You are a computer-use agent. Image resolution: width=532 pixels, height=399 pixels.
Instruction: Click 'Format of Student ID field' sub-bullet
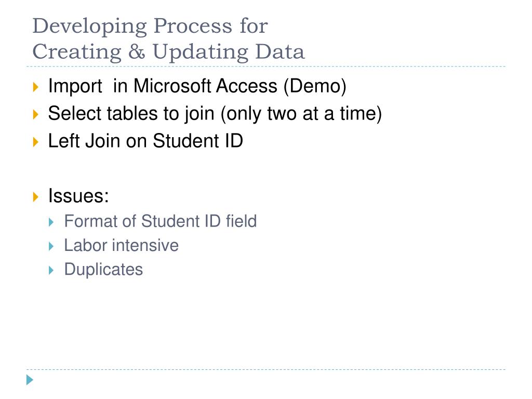tap(161, 221)
